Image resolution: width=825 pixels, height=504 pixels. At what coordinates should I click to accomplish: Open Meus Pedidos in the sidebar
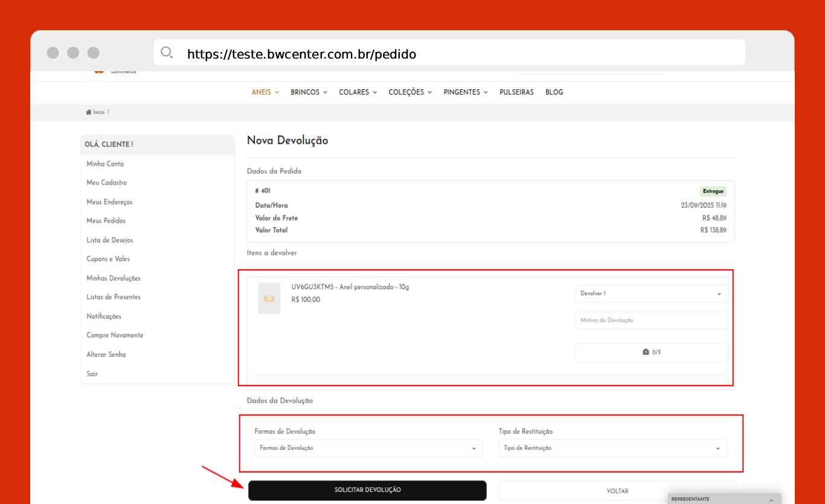pyautogui.click(x=106, y=221)
